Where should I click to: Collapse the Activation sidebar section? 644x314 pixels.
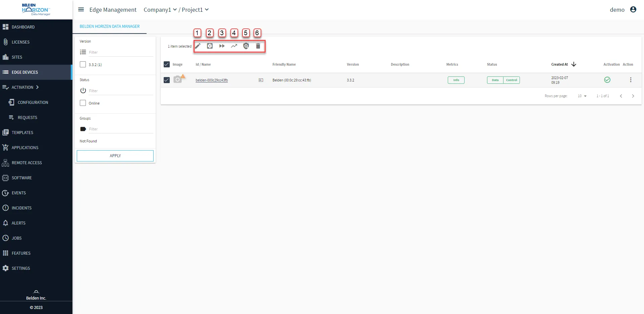tap(36, 87)
